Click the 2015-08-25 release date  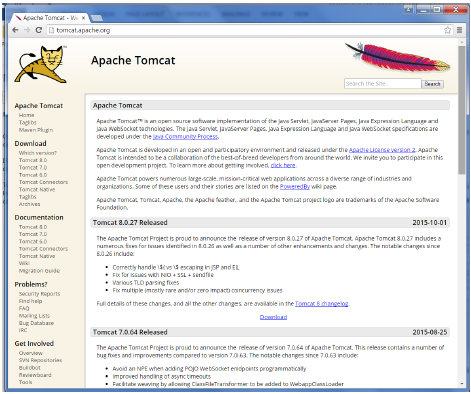point(429,332)
